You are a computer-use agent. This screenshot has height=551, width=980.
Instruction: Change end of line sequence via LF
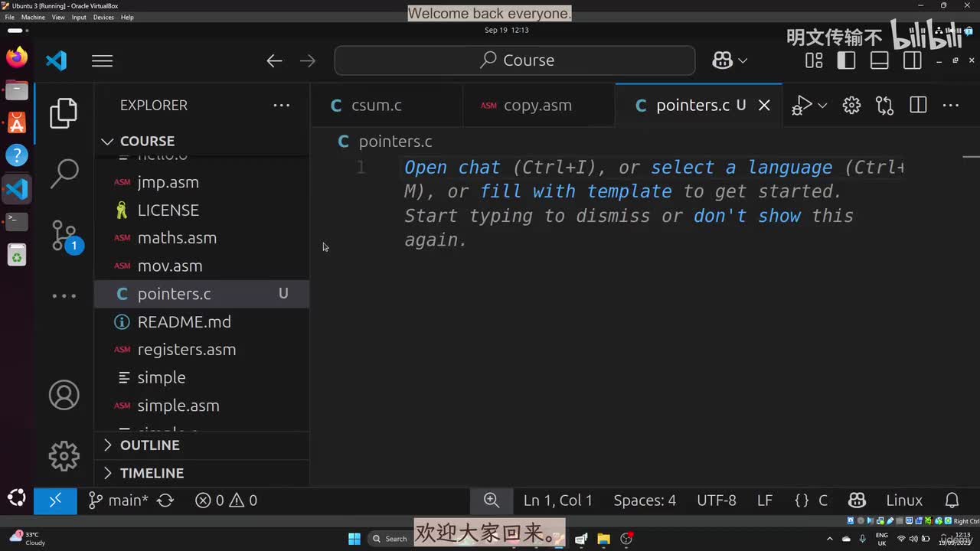point(765,500)
